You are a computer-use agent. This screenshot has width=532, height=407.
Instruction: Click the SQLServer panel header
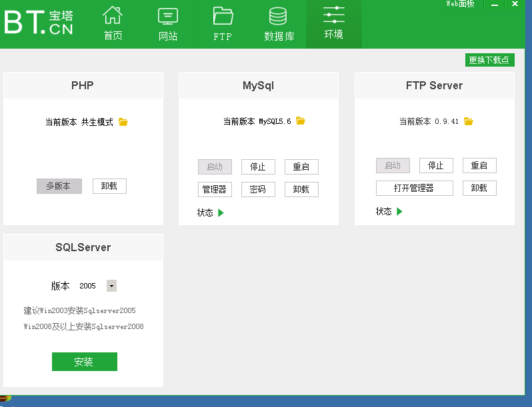pyautogui.click(x=83, y=247)
